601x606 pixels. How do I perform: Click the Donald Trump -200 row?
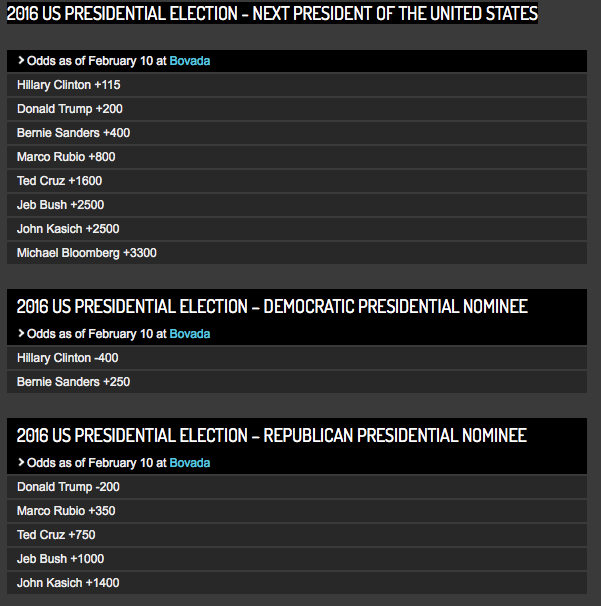[x=297, y=487]
